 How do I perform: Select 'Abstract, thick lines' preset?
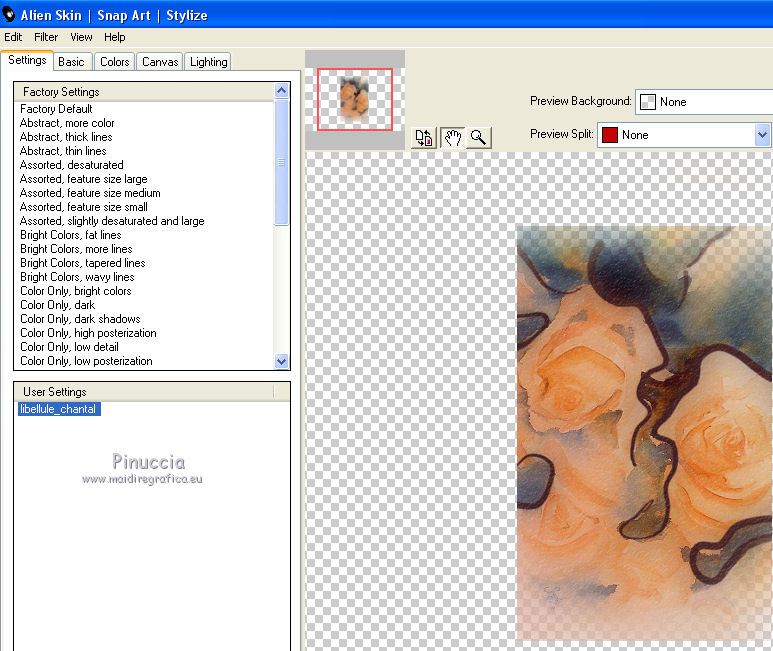(x=66, y=137)
